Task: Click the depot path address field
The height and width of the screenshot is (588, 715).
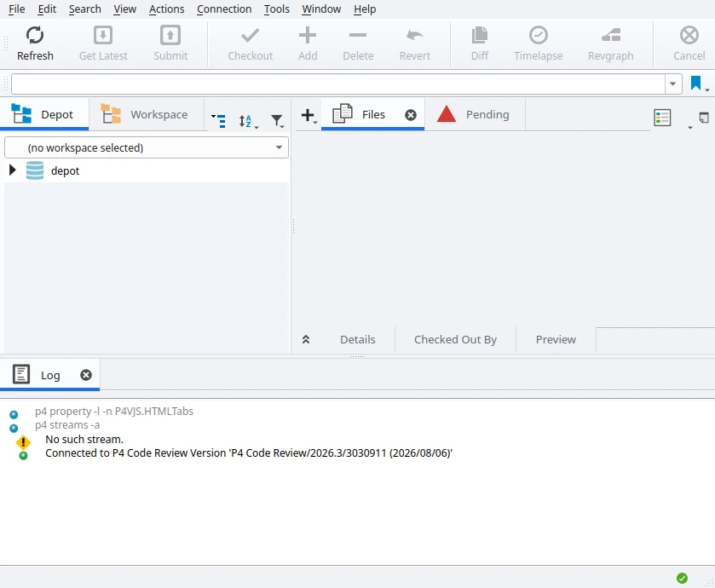Action: click(337, 84)
